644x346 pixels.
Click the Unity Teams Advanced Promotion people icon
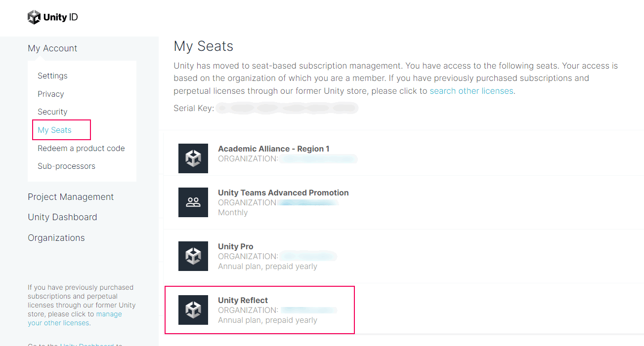point(193,202)
